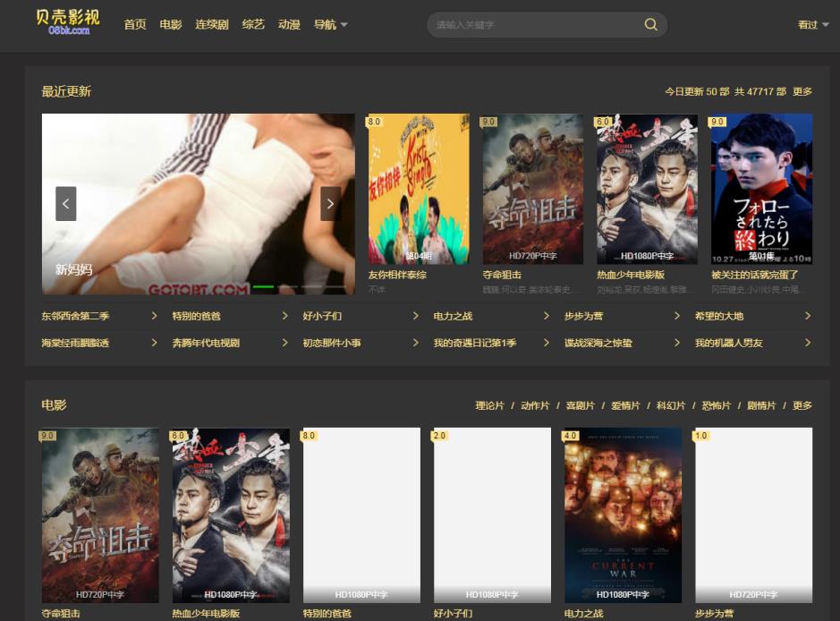Click arrow next to 谍战深海之惊蛰
This screenshot has height=621, width=840.
pyautogui.click(x=677, y=343)
